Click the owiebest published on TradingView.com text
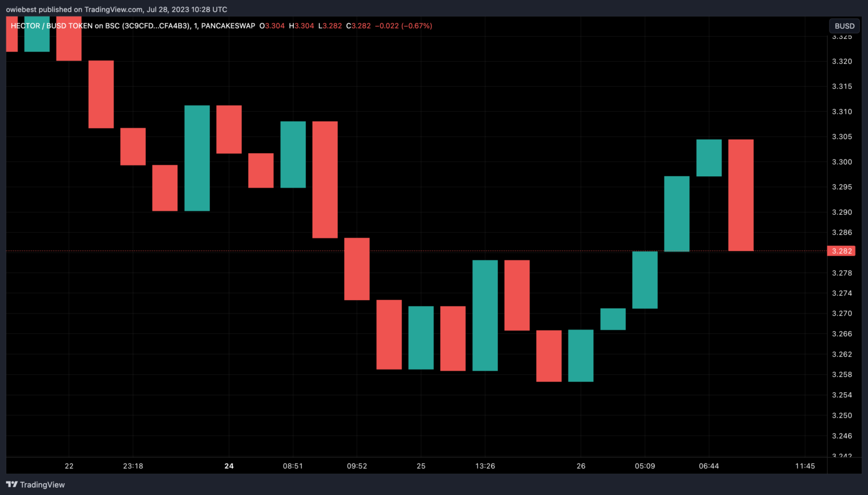This screenshot has height=495, width=868. coord(116,10)
